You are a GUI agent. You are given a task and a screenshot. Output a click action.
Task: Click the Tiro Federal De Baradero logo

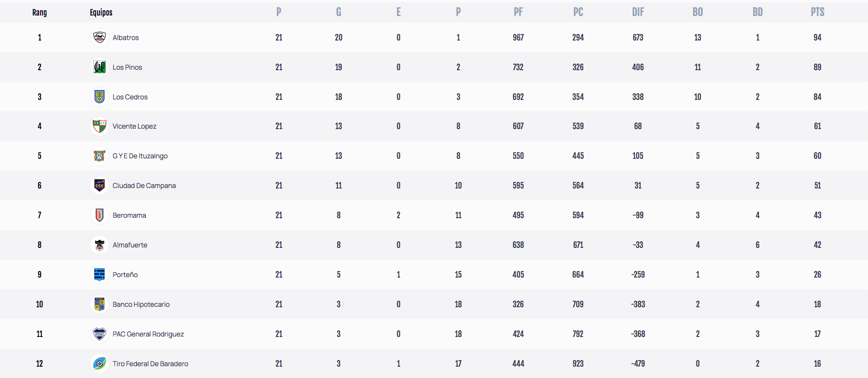pyautogui.click(x=99, y=363)
